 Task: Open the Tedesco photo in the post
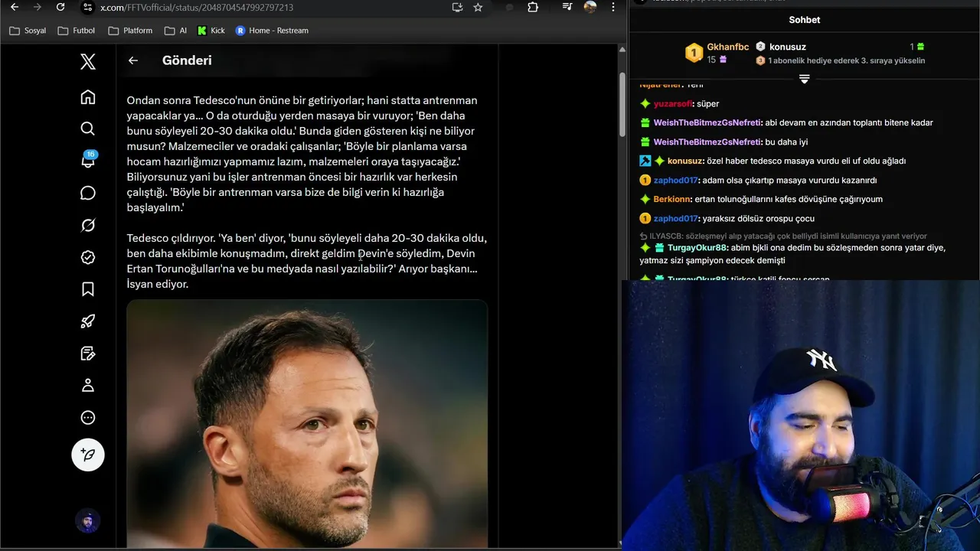307,424
